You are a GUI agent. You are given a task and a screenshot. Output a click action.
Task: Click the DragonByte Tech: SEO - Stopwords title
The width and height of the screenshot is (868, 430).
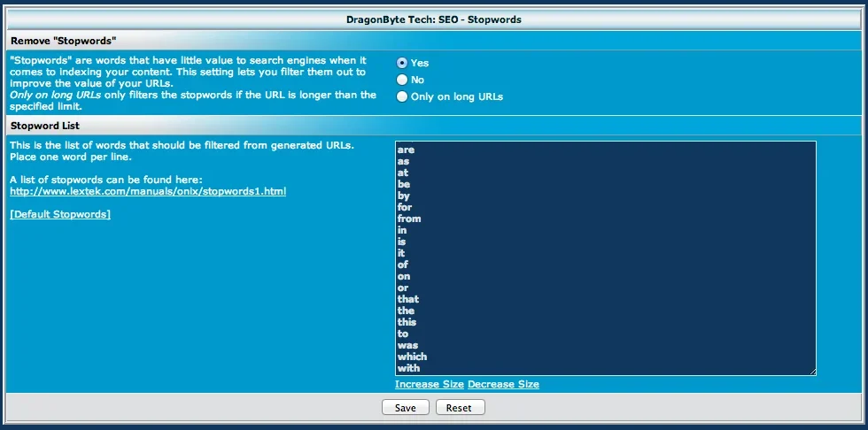pyautogui.click(x=433, y=19)
